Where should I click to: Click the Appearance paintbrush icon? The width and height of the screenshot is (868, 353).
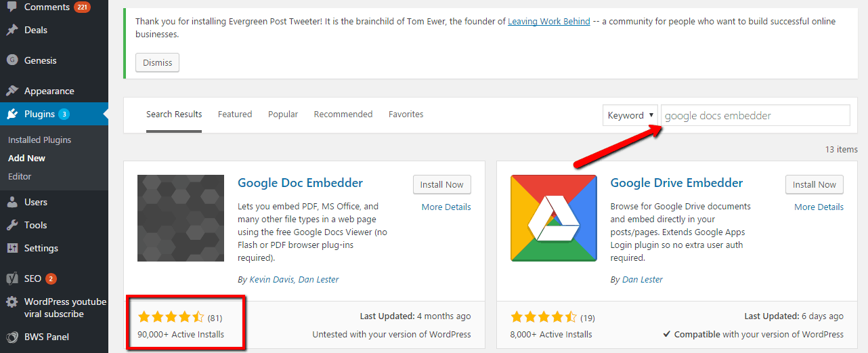[x=12, y=91]
